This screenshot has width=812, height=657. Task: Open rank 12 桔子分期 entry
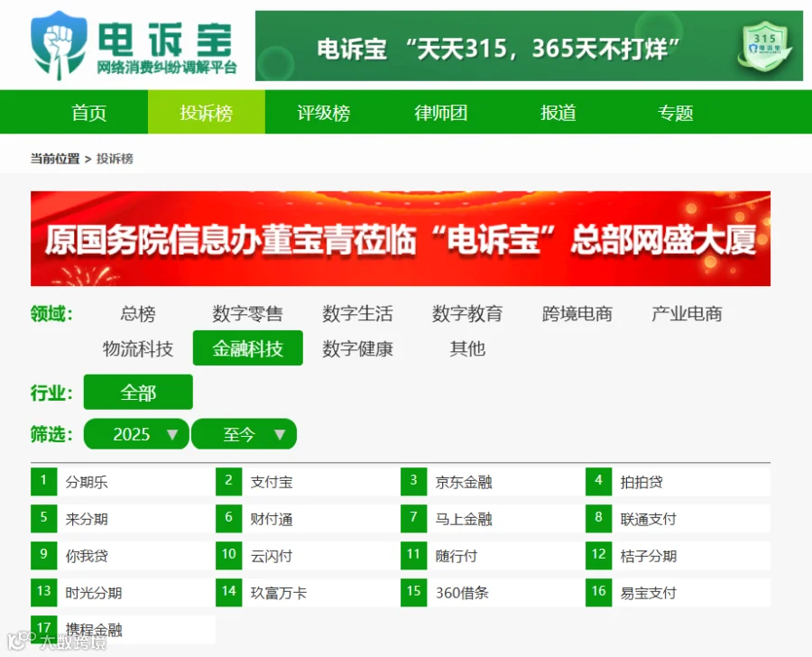click(678, 556)
